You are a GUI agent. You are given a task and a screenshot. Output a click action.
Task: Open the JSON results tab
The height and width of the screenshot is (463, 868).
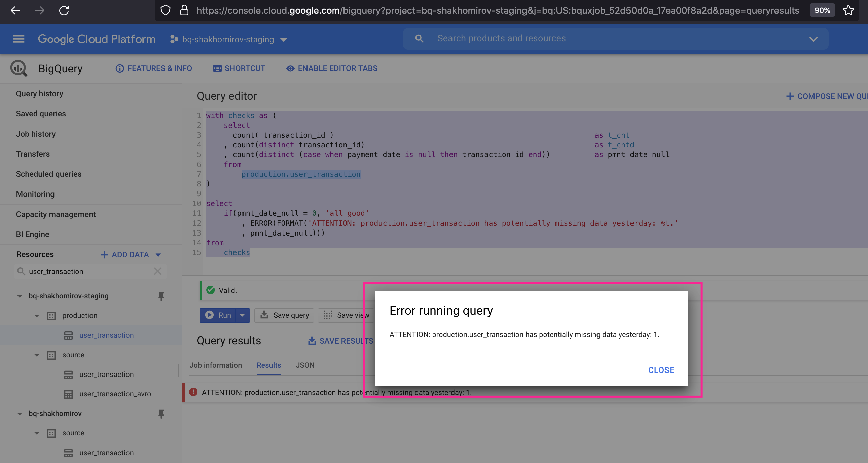(x=305, y=365)
